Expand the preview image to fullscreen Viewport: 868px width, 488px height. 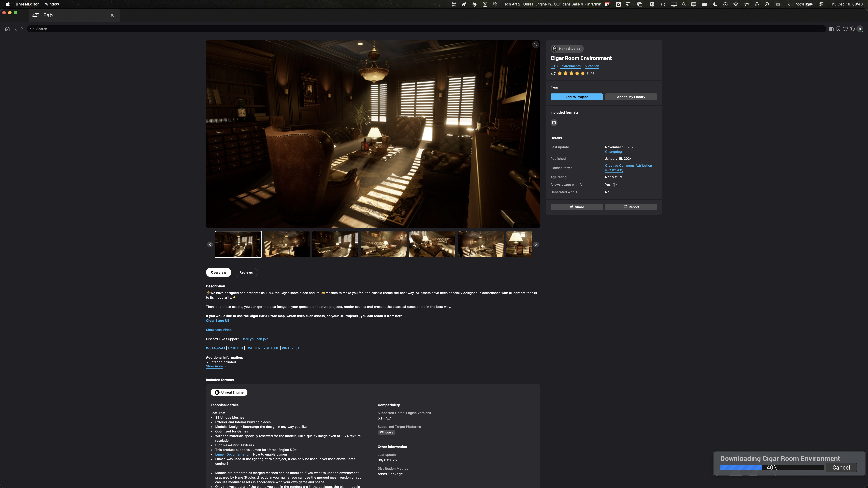(535, 45)
